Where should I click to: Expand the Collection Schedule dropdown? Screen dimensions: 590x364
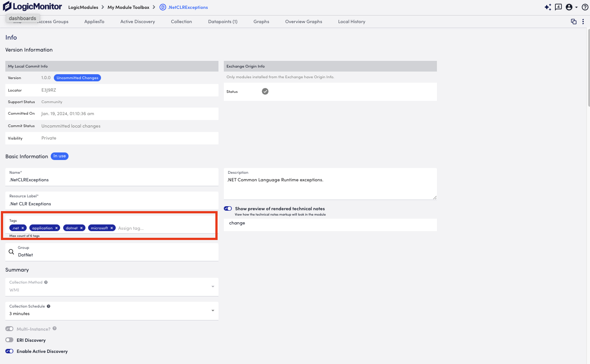(x=212, y=310)
